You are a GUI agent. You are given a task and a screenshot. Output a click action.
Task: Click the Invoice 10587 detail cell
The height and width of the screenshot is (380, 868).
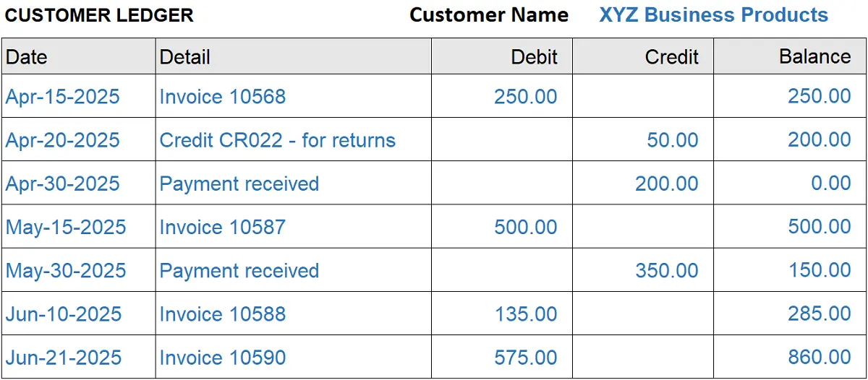click(x=223, y=227)
